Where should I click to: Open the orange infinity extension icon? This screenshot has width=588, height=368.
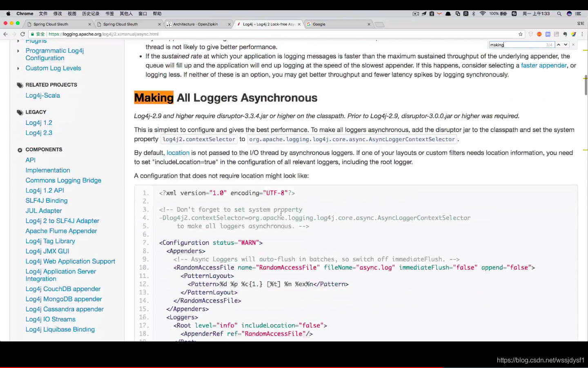point(539,34)
